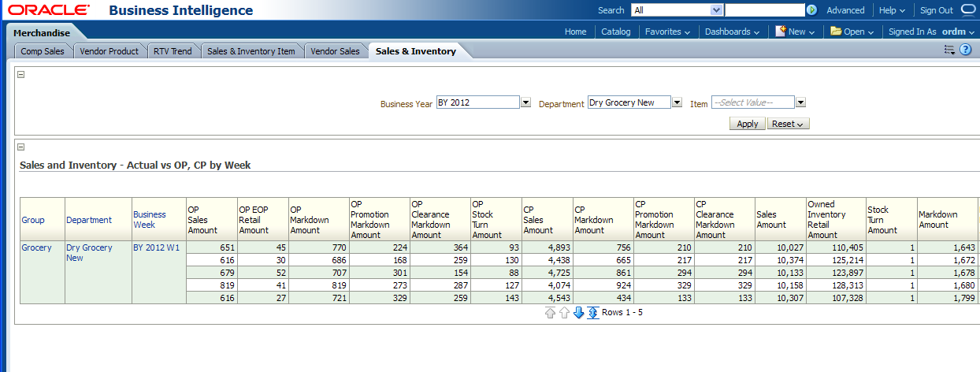Open the dashboard page options icon

tap(949, 50)
